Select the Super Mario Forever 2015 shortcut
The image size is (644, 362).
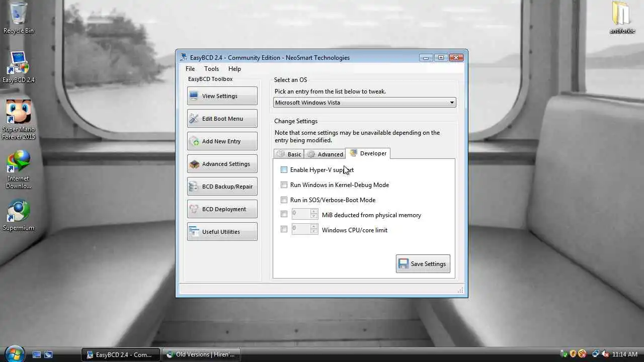[x=19, y=120]
